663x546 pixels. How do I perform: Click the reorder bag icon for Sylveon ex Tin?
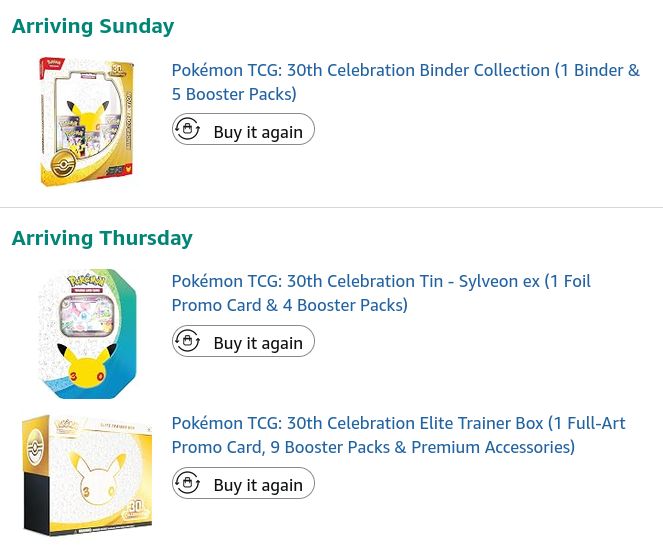[187, 340]
